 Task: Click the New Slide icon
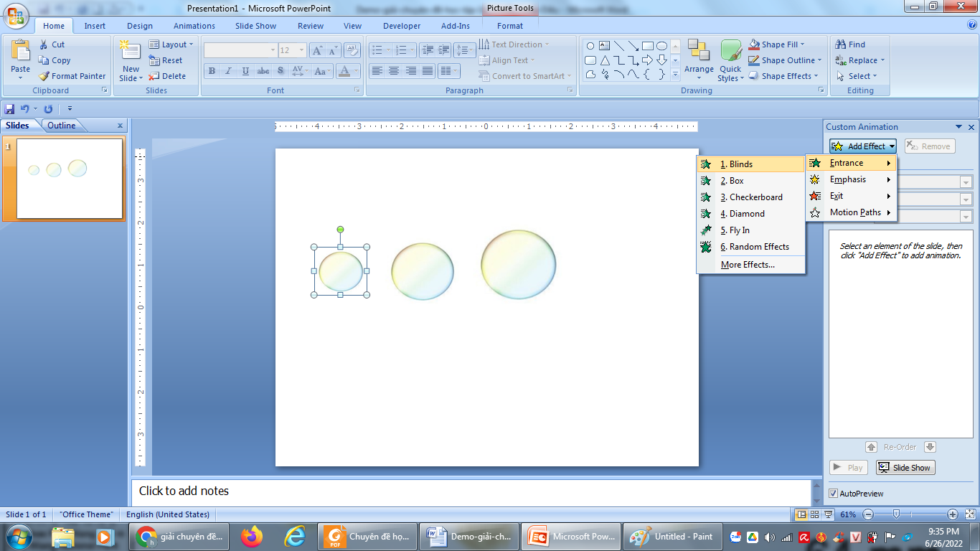(x=131, y=50)
